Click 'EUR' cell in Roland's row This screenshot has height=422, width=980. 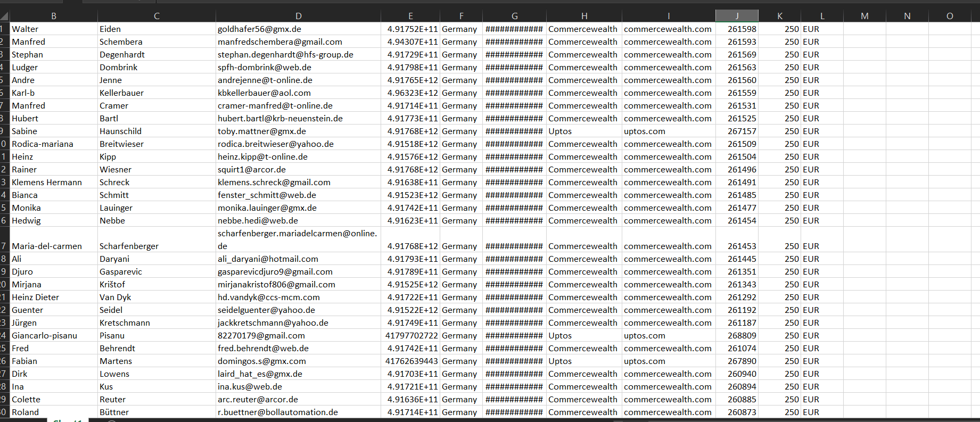822,412
